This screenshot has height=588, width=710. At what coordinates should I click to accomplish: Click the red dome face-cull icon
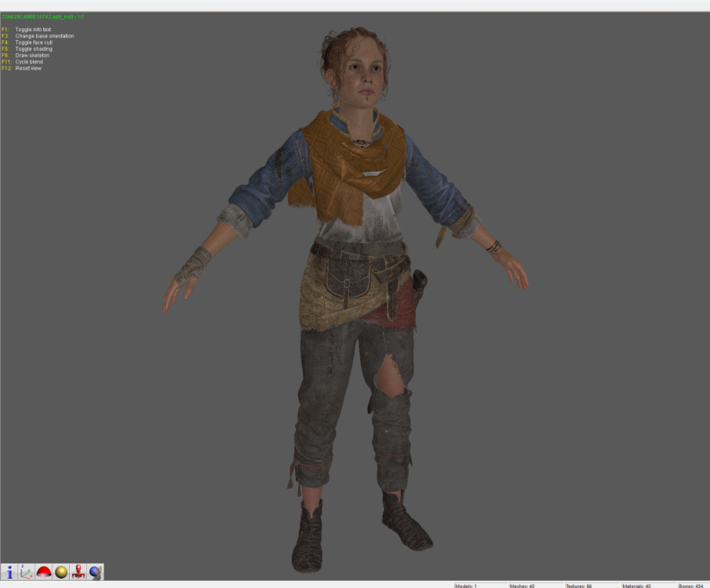(x=44, y=572)
